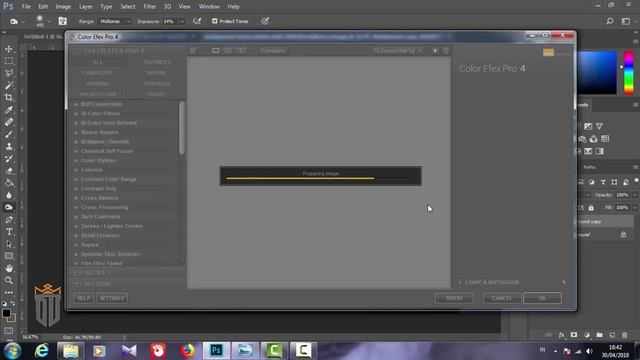The image size is (640, 360).
Task: Select the Lasso tool
Action: coord(9,73)
